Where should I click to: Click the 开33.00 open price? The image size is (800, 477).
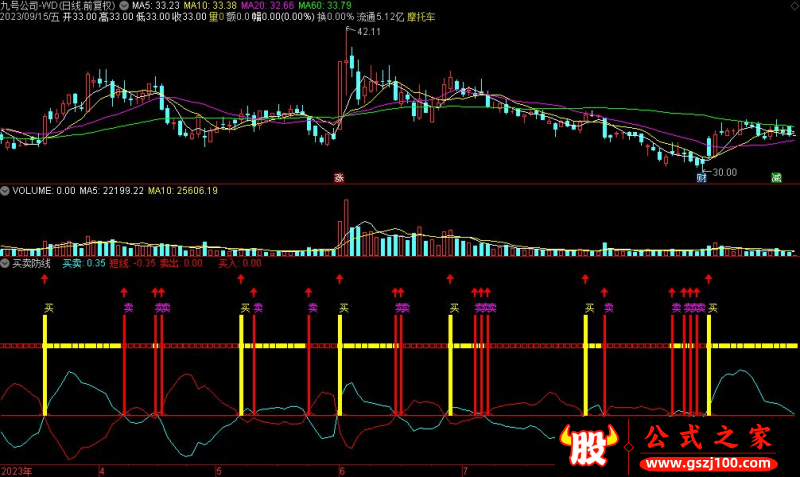(80, 17)
